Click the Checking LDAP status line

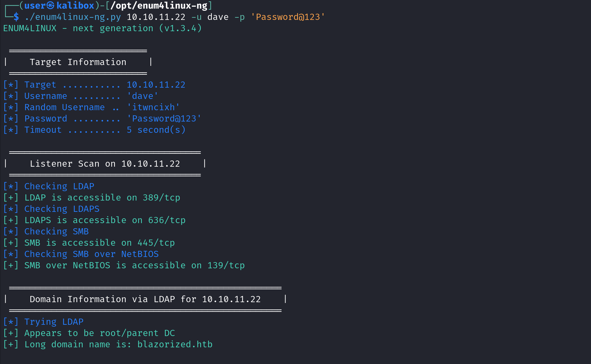click(x=59, y=186)
